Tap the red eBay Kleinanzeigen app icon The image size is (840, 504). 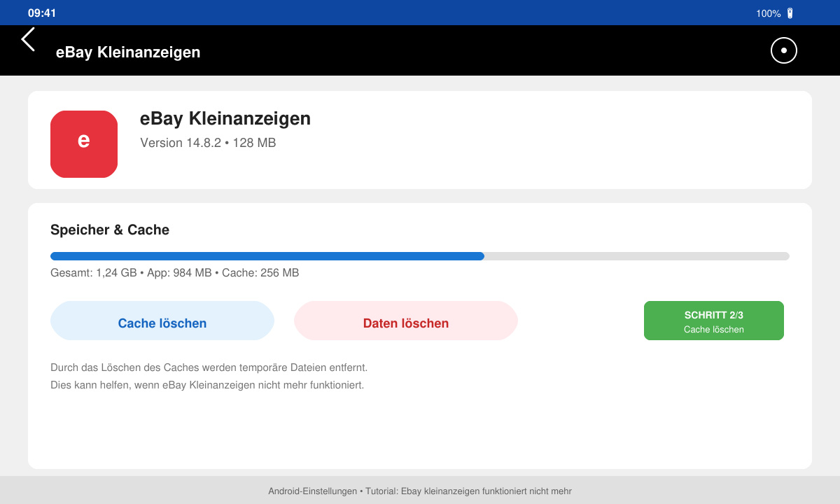click(x=84, y=144)
